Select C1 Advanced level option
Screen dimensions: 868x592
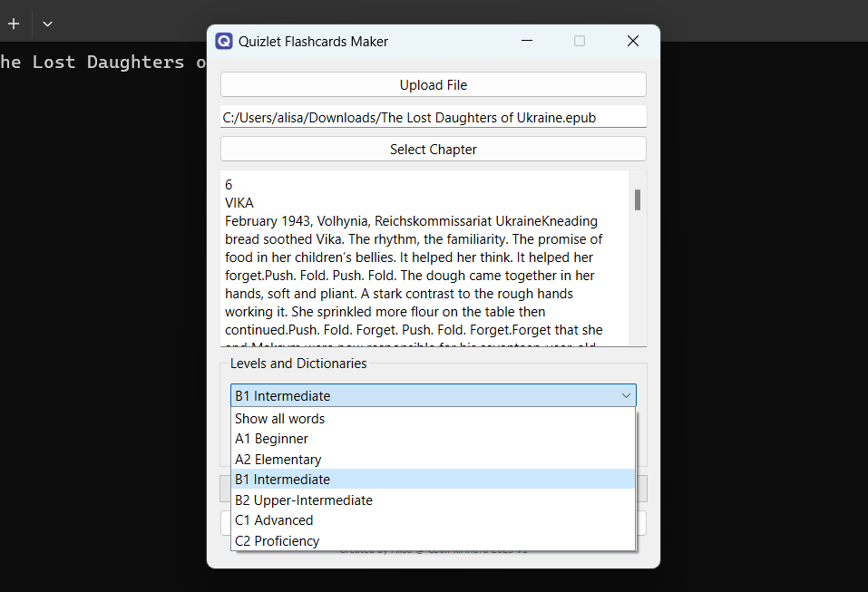(433, 520)
